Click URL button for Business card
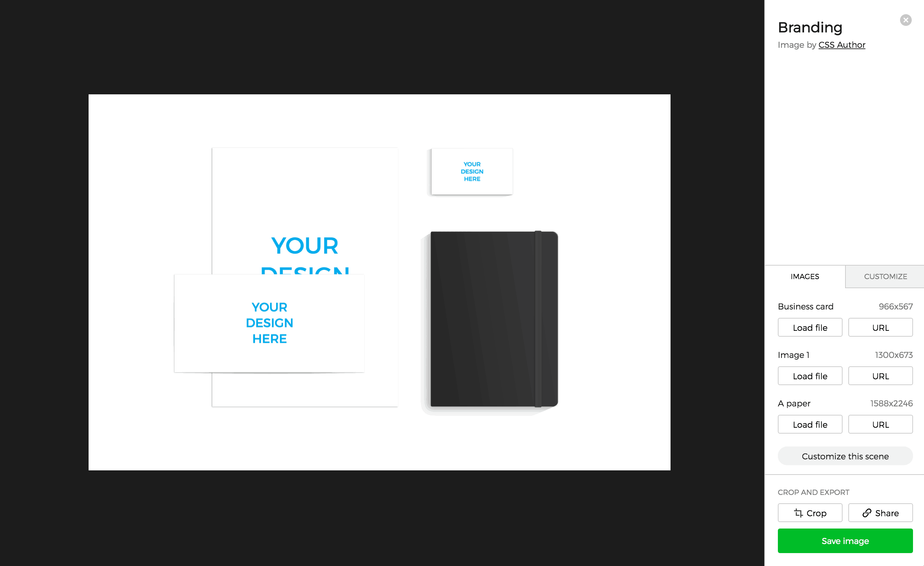Screen dimensions: 924x566 point(880,327)
